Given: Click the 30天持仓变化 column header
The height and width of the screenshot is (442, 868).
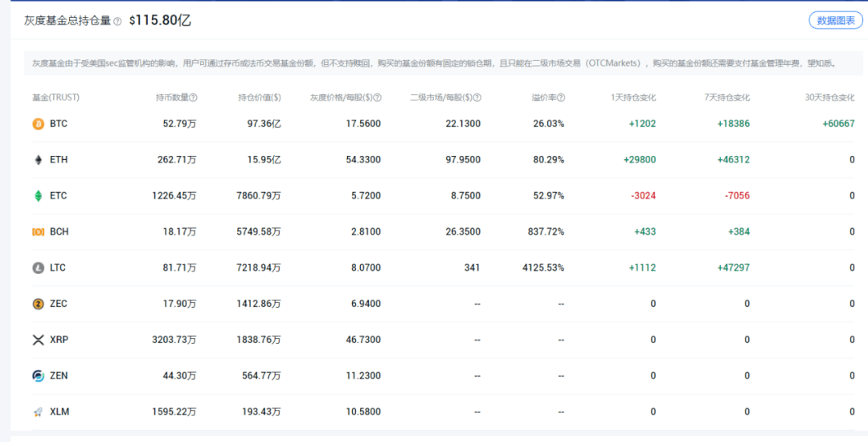Looking at the screenshot, I should coord(829,97).
